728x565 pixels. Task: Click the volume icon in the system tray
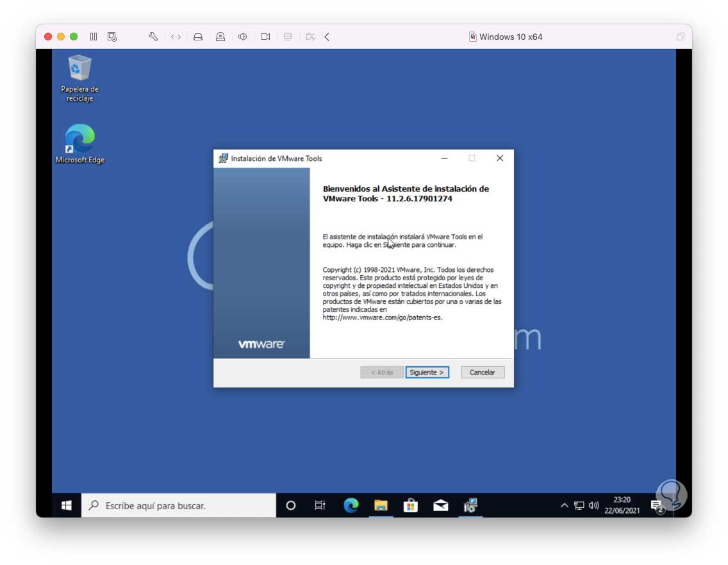593,505
